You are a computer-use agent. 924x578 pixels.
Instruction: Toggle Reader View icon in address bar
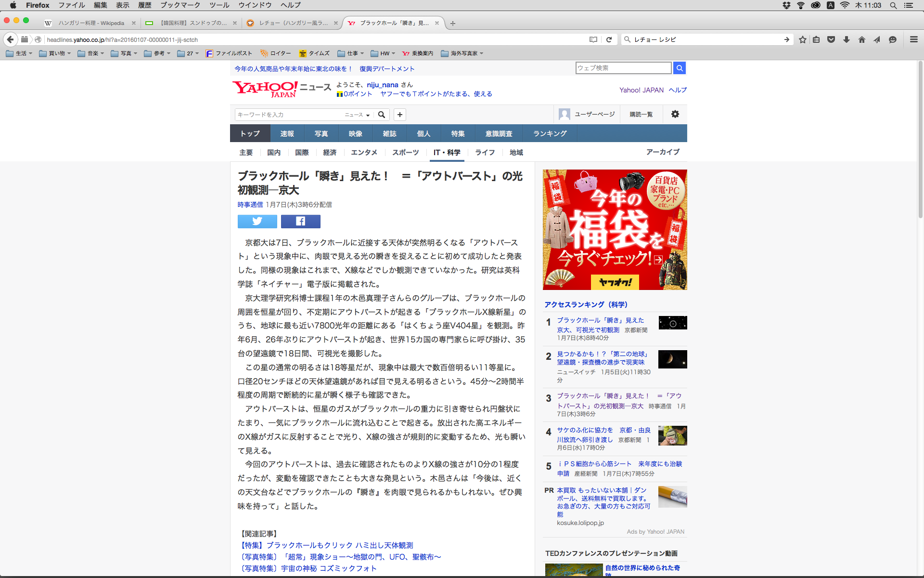click(593, 39)
